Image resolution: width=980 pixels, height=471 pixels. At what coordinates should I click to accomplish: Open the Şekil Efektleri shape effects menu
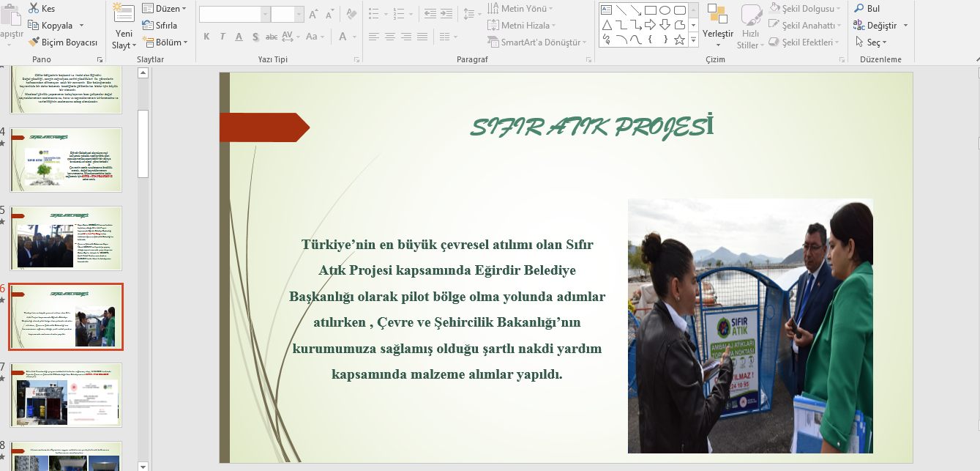tap(804, 42)
